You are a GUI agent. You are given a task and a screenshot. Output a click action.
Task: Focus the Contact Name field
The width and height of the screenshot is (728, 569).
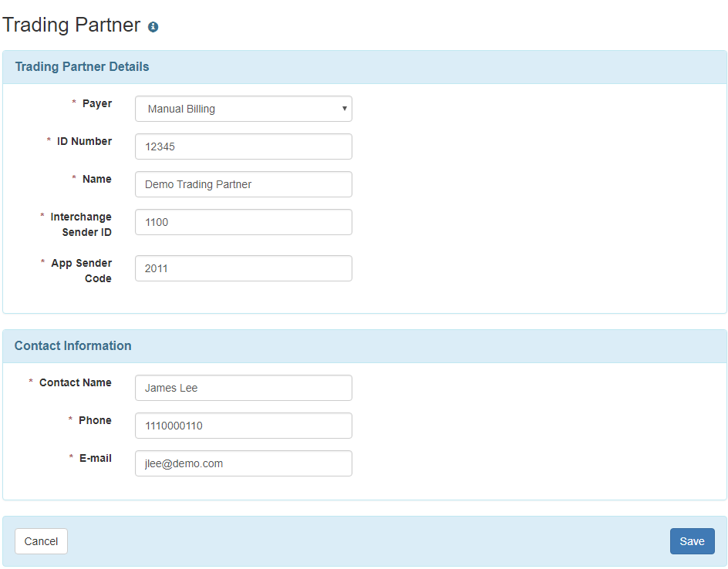click(243, 388)
